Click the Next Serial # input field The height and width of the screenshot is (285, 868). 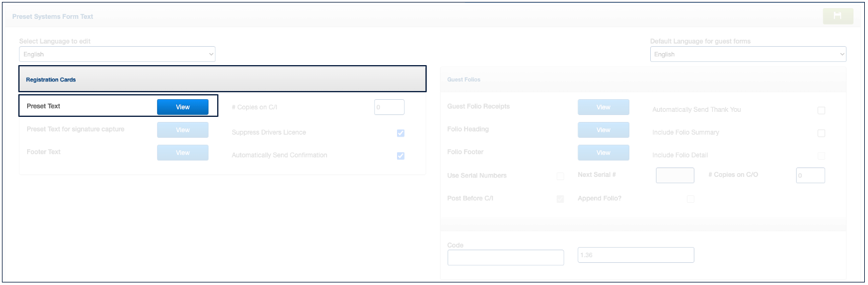pyautogui.click(x=675, y=176)
